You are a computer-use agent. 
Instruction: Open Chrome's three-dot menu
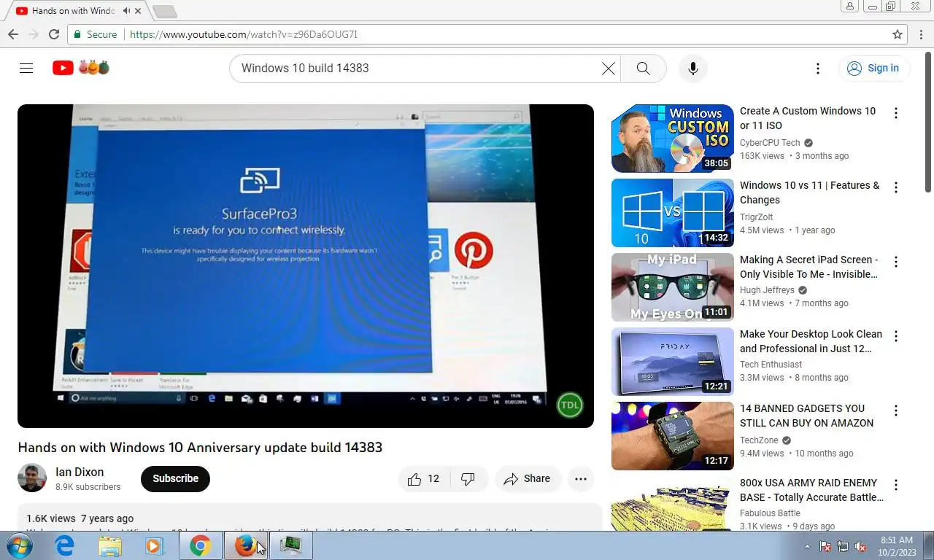[x=921, y=34]
